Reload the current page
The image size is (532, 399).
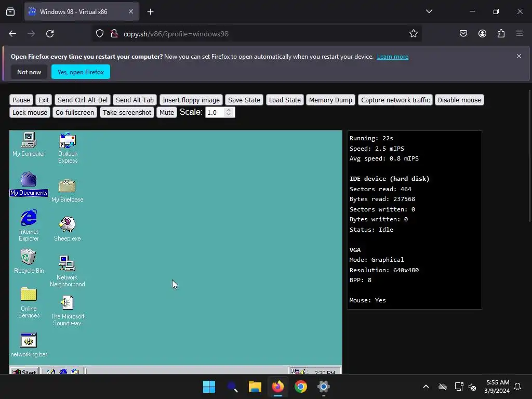click(x=50, y=34)
